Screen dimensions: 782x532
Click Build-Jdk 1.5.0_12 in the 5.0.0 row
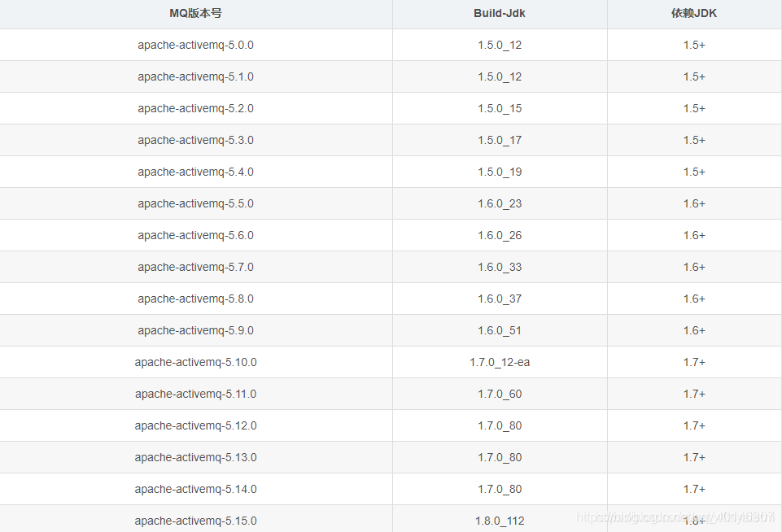(499, 45)
